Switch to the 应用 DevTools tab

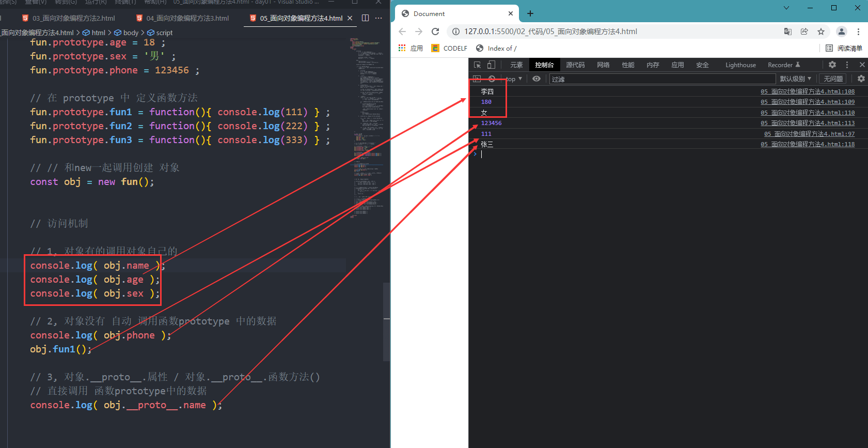tap(677, 65)
